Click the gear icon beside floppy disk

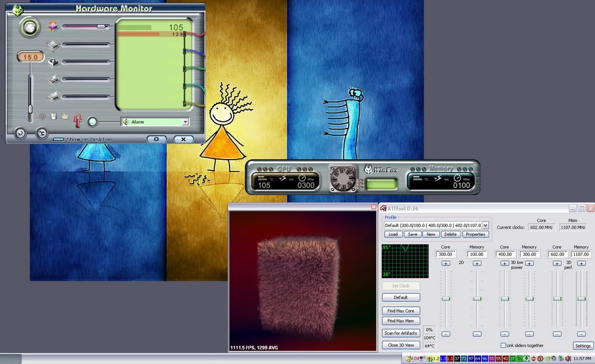coord(42,117)
